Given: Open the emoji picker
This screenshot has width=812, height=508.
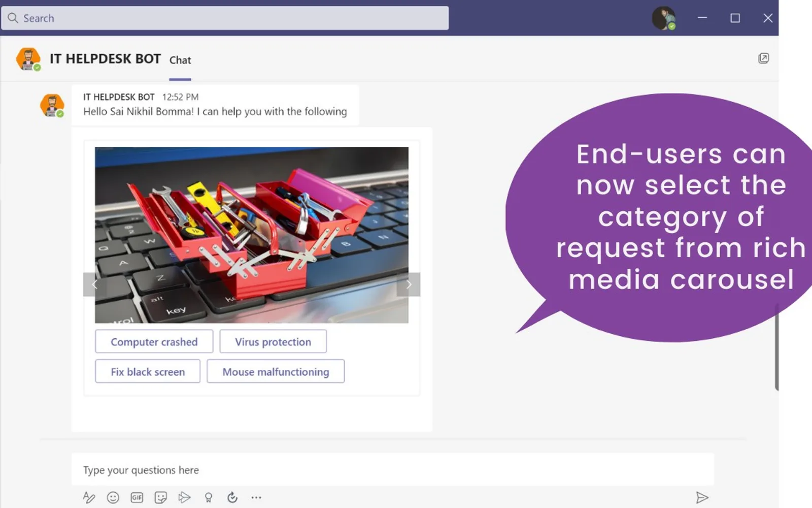Looking at the screenshot, I should (113, 497).
